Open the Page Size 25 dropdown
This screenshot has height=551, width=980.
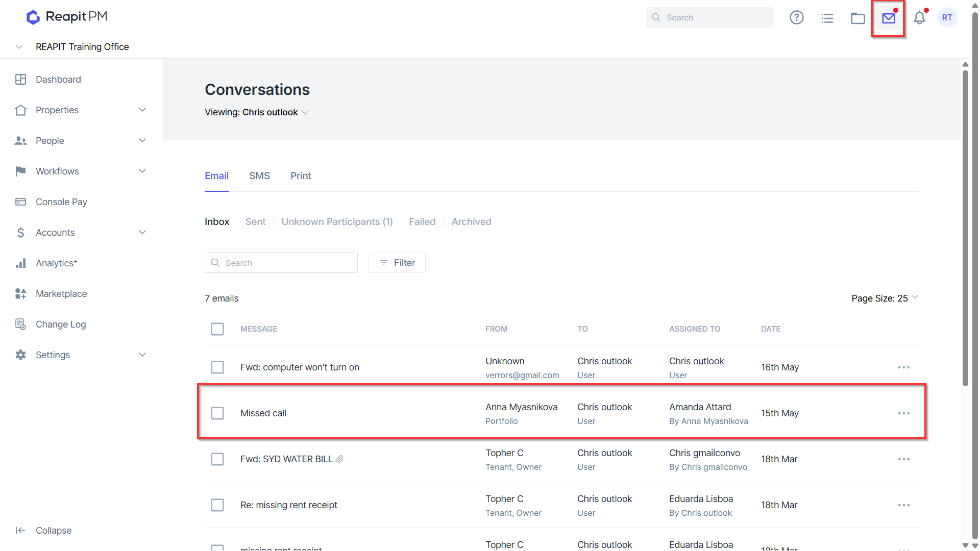tap(885, 298)
